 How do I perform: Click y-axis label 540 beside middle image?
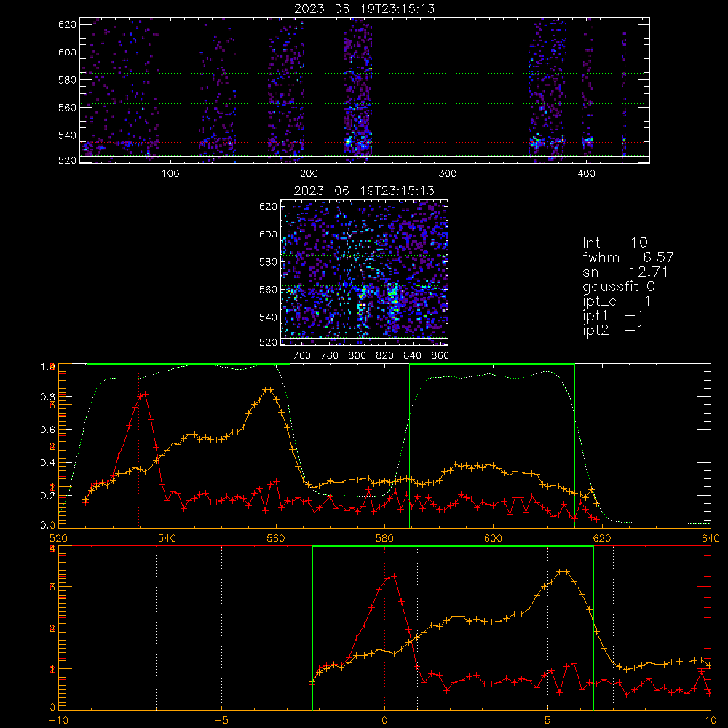click(x=269, y=317)
